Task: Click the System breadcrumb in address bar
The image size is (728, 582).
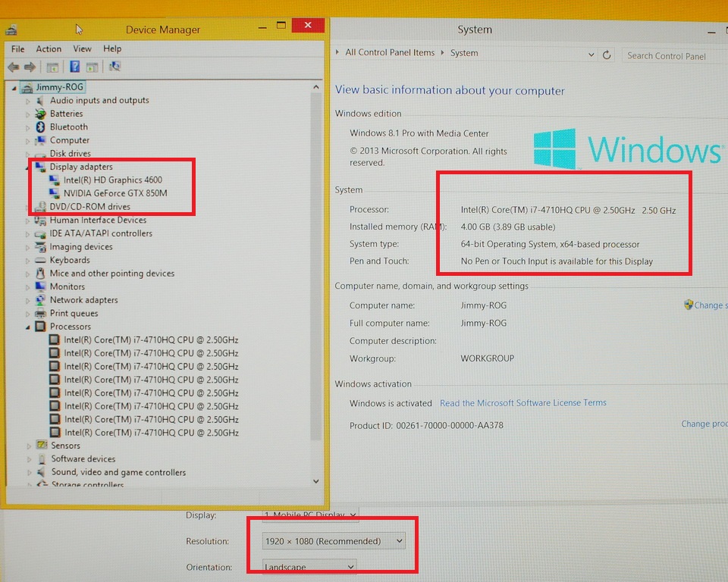Action: click(x=464, y=53)
